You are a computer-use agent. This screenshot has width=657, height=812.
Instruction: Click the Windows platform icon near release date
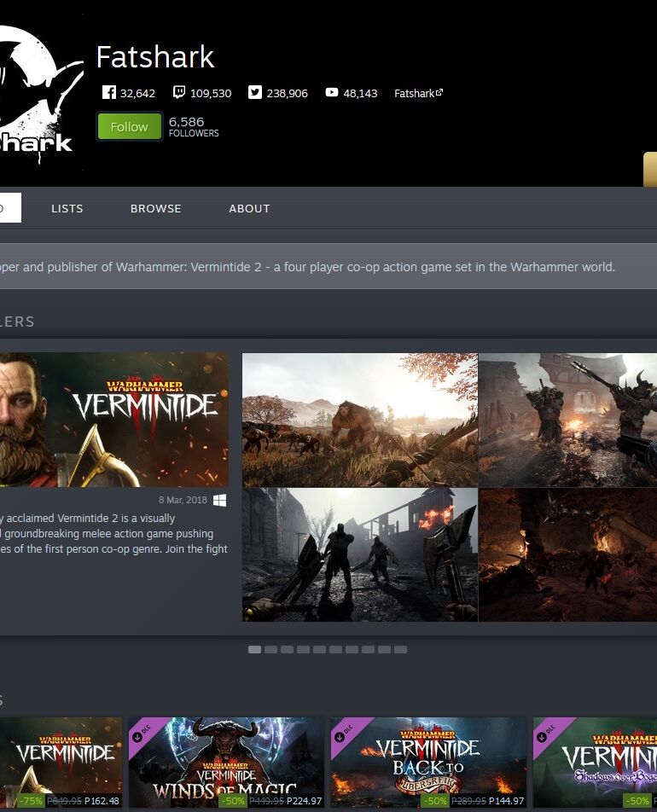219,500
